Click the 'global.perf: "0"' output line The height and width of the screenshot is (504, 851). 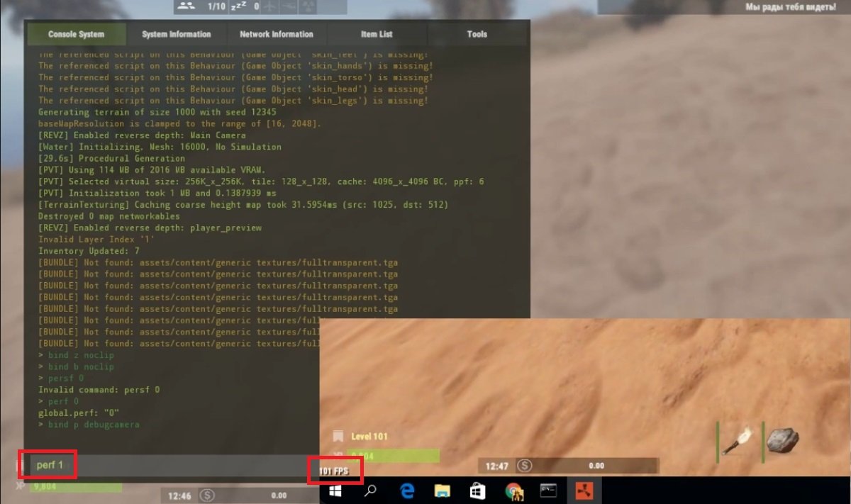79,413
